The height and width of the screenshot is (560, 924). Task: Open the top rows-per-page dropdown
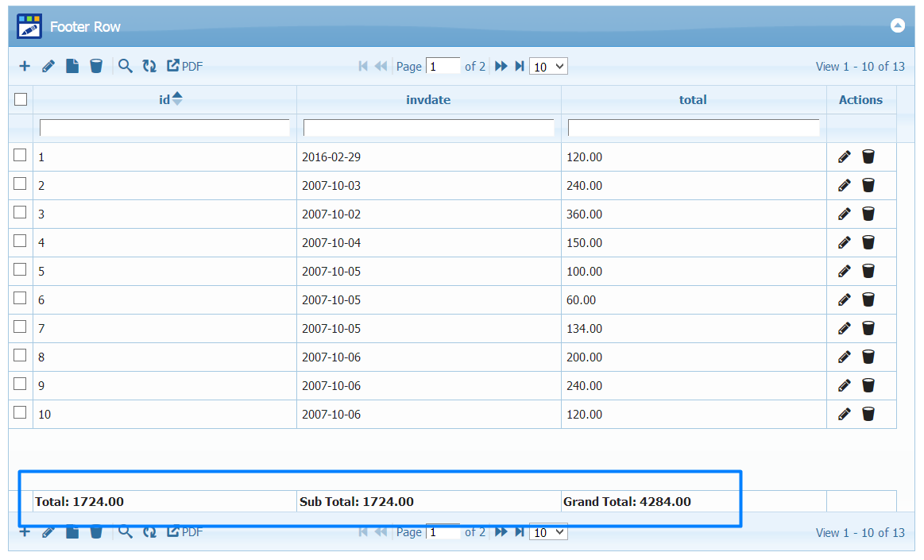(x=548, y=67)
